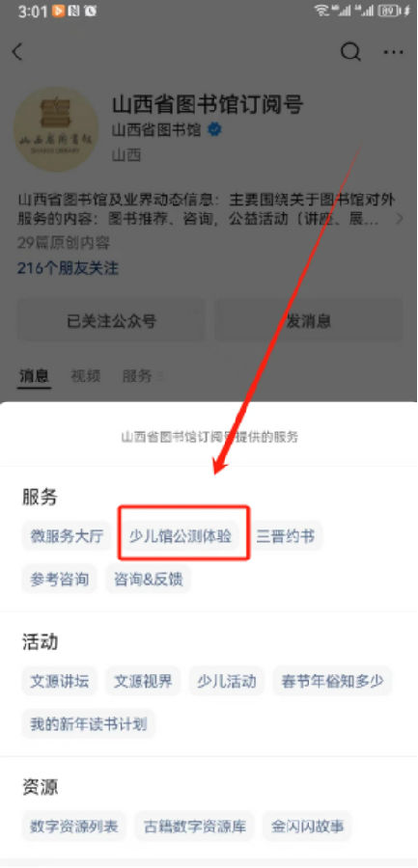Viewport: 418px width, 868px height.
Task: Switch to the 消息 tab
Action: pos(35,376)
